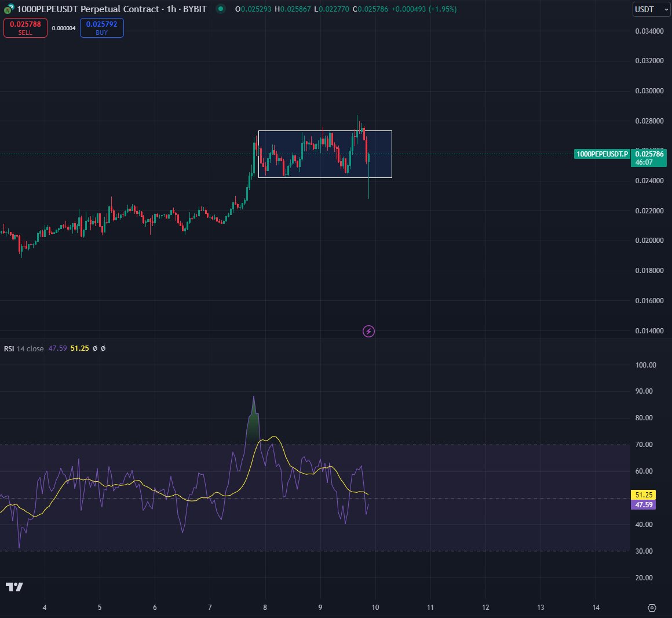The image size is (672, 618).
Task: Click the yellow 51.25 RSI-MA value label
Action: [642, 495]
